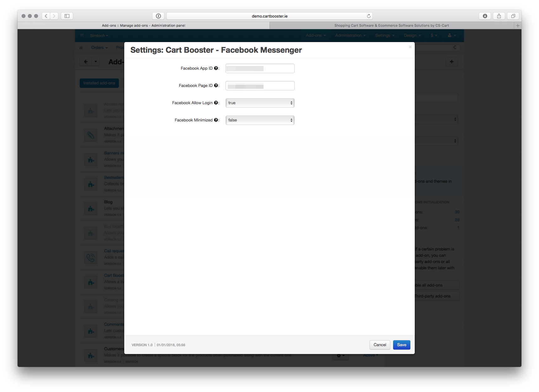This screenshot has height=392, width=539.
Task: Open the Customers add-on gear menu
Action: 340,356
